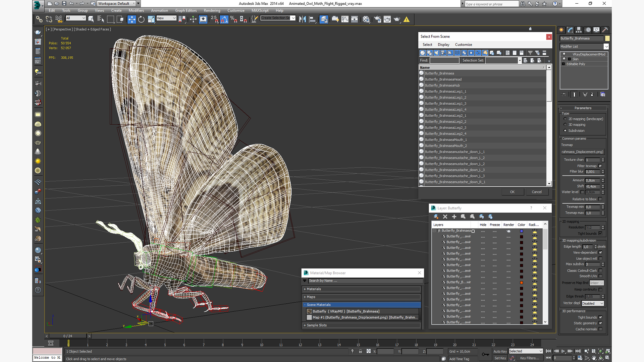The width and height of the screenshot is (644, 362).
Task: Open the Material Editor icon
Action: point(366,19)
